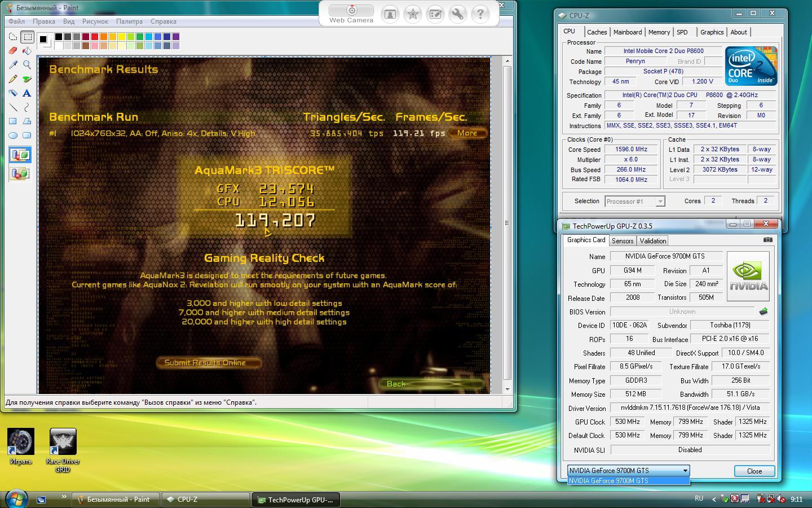Select the Polygon shape tool
The height and width of the screenshot is (508, 812).
[27, 121]
